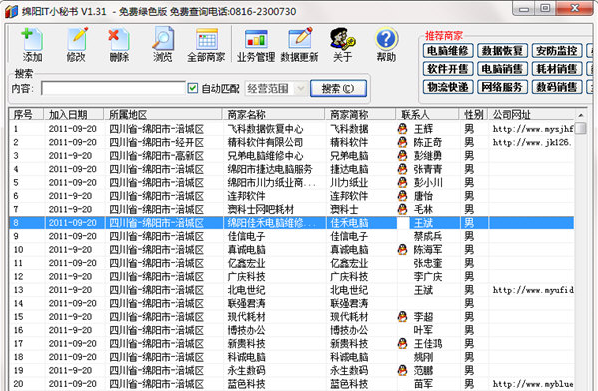The height and width of the screenshot is (391, 598).
Task: Click the 物流快递 button
Action: coord(448,87)
